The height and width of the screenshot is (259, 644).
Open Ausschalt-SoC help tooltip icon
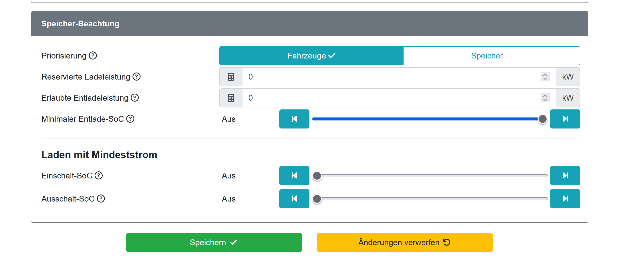click(x=101, y=199)
